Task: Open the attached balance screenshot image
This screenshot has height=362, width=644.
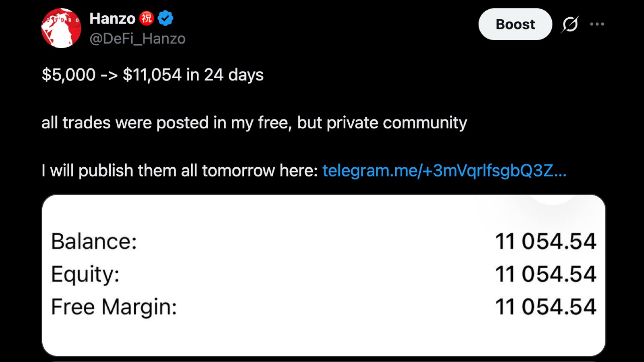Action: pos(324,275)
